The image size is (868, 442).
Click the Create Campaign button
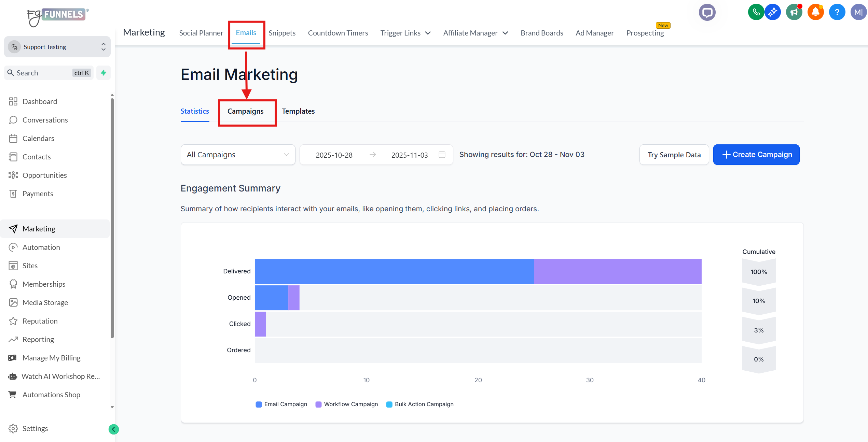tap(756, 155)
